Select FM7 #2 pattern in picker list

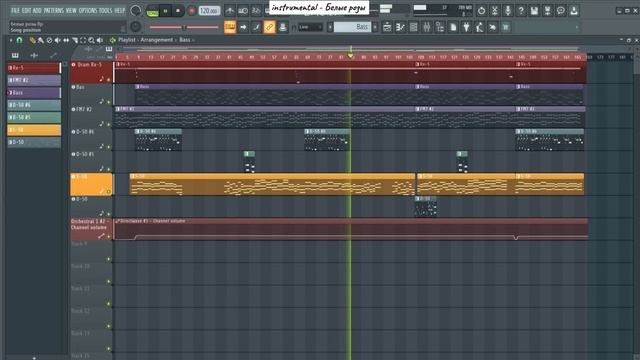[x=34, y=80]
